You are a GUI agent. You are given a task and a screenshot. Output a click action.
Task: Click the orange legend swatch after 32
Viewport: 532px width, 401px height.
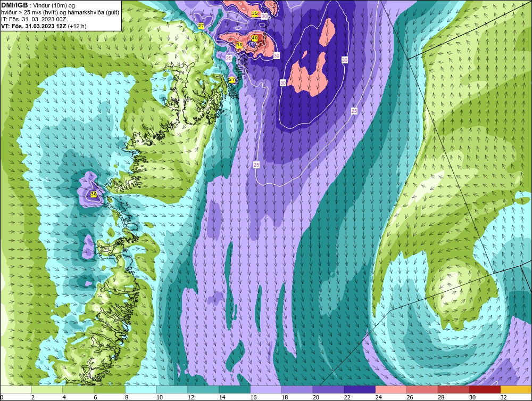click(516, 390)
